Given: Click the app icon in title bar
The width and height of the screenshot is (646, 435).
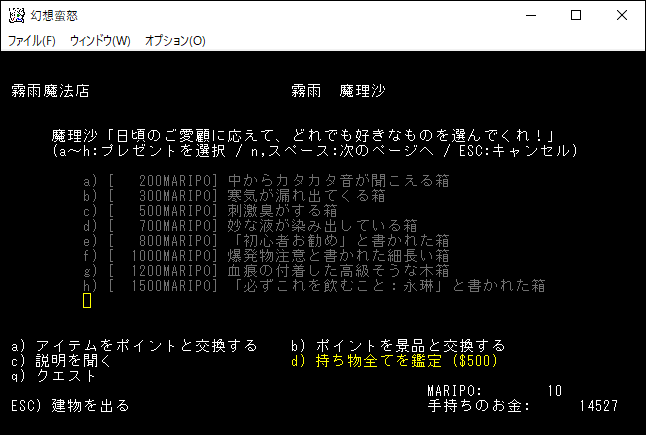Looking at the screenshot, I should tap(15, 16).
